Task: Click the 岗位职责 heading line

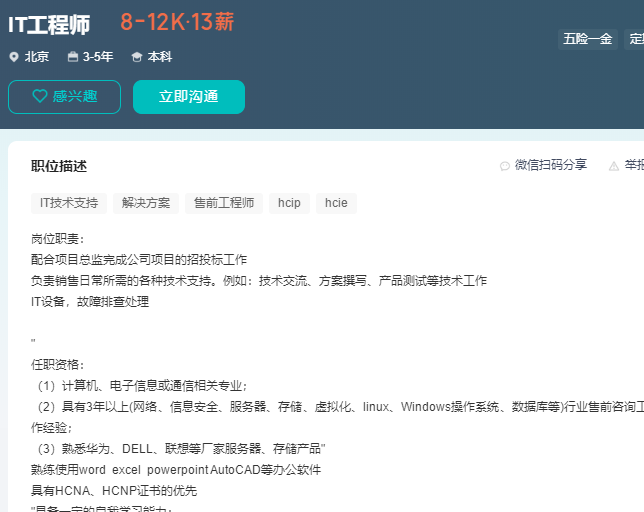Action: [x=58, y=239]
